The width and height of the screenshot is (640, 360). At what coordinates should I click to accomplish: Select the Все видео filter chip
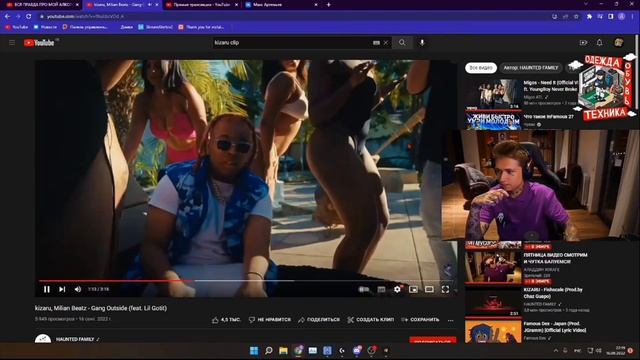481,68
